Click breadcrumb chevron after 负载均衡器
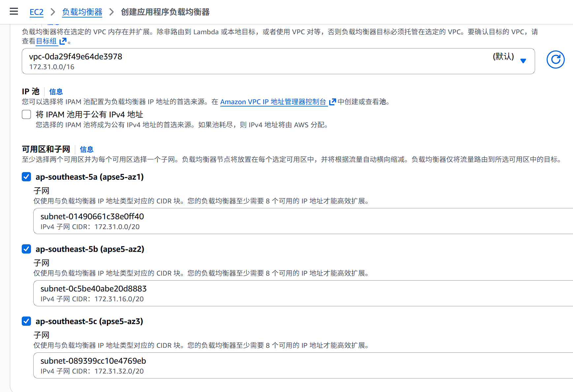The height and width of the screenshot is (392, 573). [111, 12]
